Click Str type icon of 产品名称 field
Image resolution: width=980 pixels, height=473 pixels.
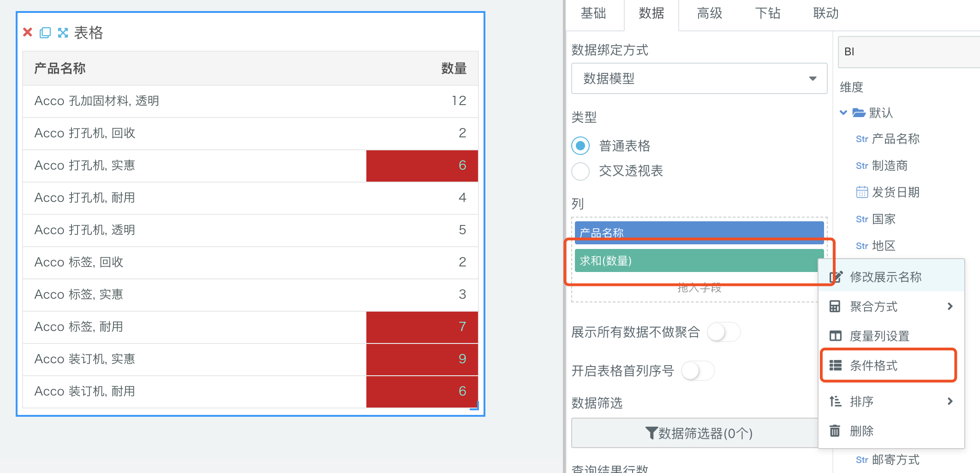click(x=862, y=139)
